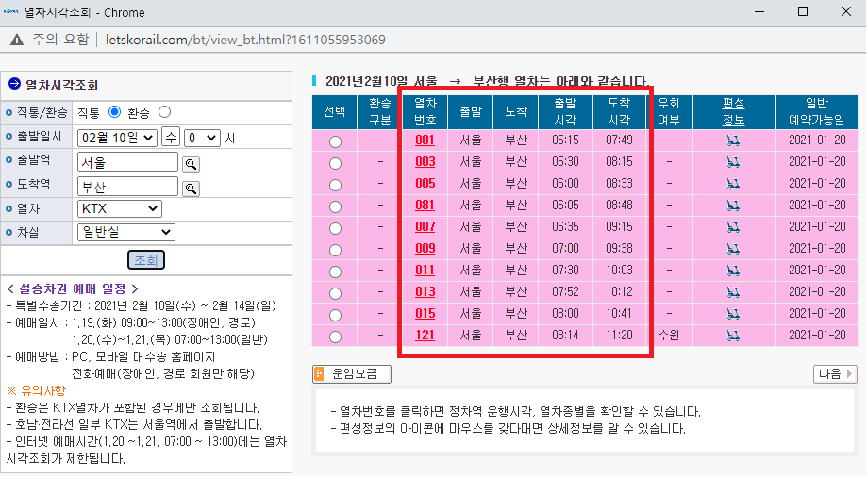The image size is (868, 477).
Task: Open train number 003 link
Action: (426, 161)
